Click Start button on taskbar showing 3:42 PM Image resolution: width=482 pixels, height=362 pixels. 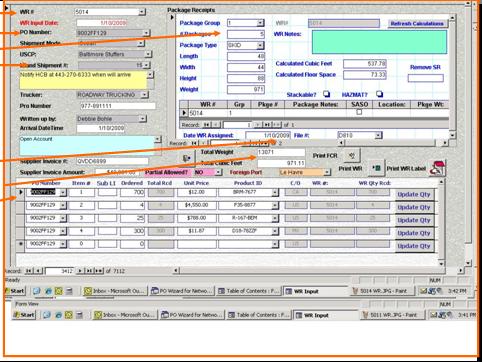point(15,291)
